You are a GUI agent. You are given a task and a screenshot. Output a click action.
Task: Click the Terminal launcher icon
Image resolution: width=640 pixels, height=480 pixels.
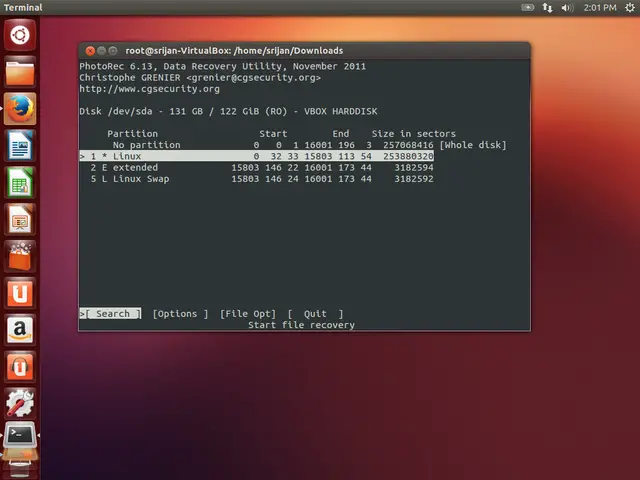click(20, 435)
